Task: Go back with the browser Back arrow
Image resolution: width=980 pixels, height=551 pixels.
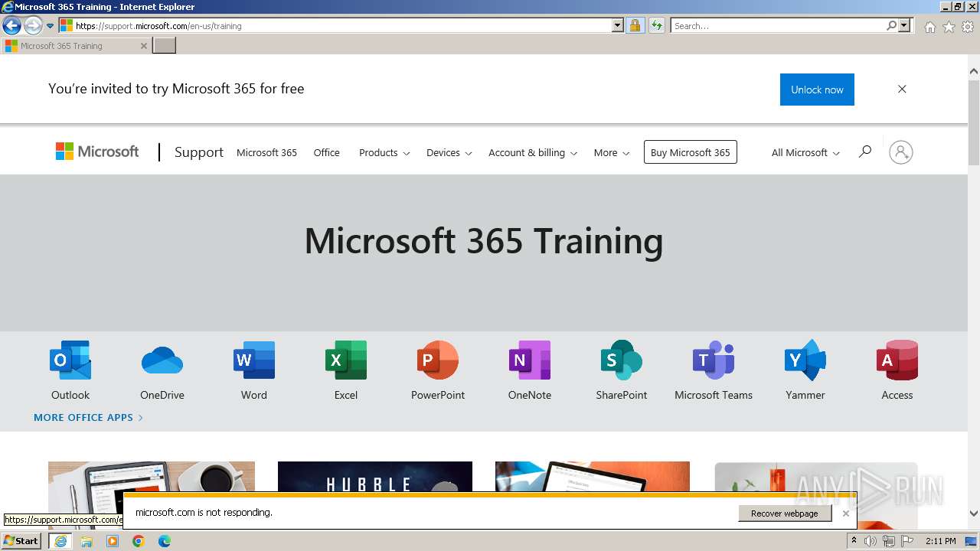Action: 11,25
